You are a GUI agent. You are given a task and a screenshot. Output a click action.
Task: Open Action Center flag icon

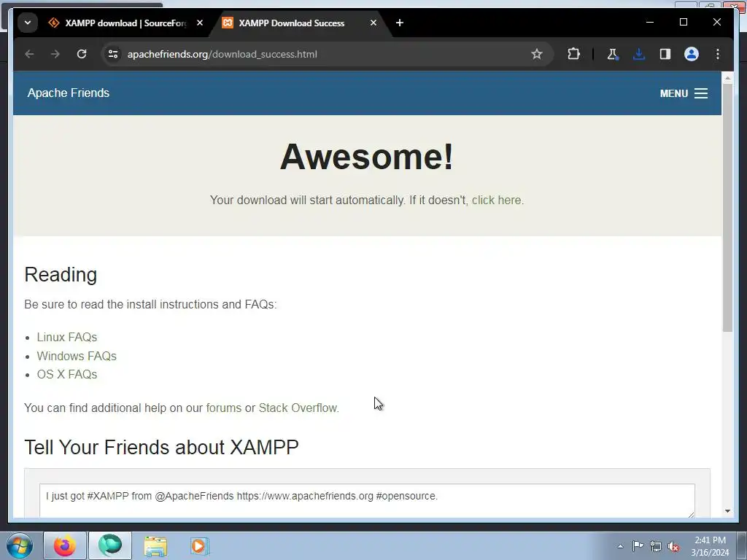(x=638, y=546)
